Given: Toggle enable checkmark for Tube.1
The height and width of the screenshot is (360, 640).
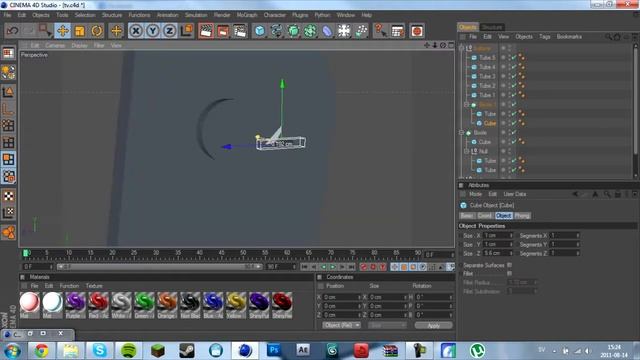Looking at the screenshot, I should pyautogui.click(x=514, y=95).
